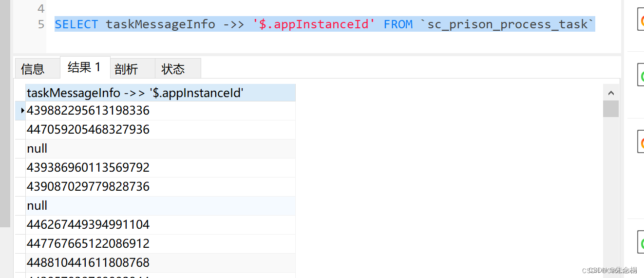This screenshot has height=278, width=644.
Task: Click row 448810441611808768
Action: (88, 263)
